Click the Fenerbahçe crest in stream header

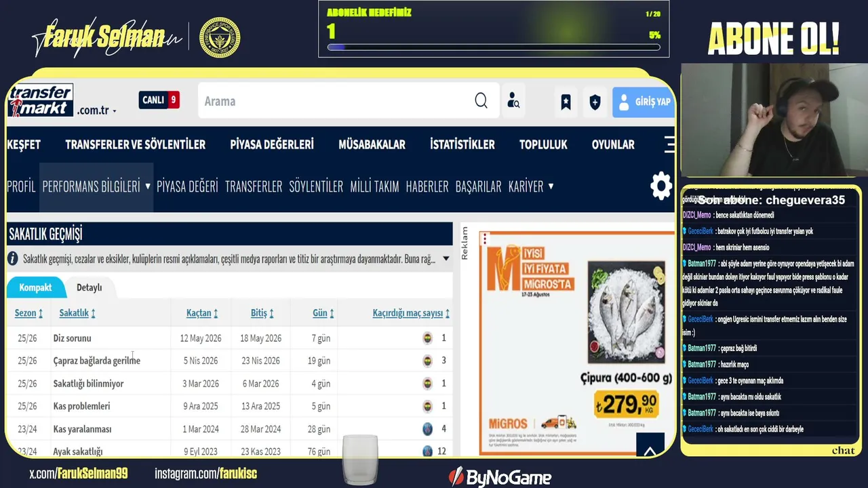coord(220,37)
